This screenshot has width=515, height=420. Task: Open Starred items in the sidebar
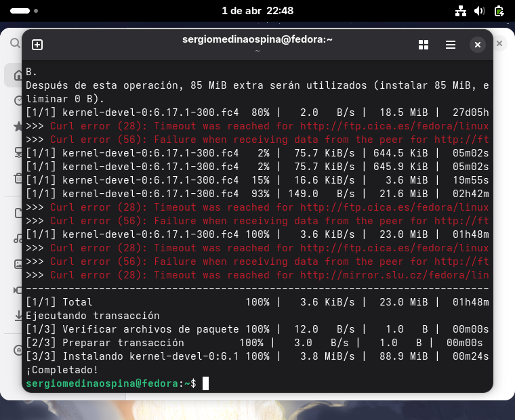point(17,127)
